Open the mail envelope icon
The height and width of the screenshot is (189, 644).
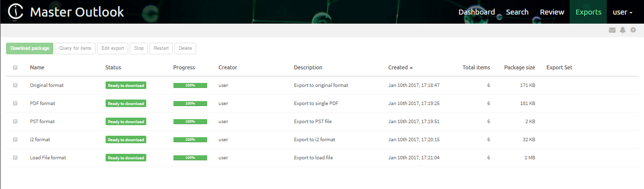pyautogui.click(x=612, y=30)
